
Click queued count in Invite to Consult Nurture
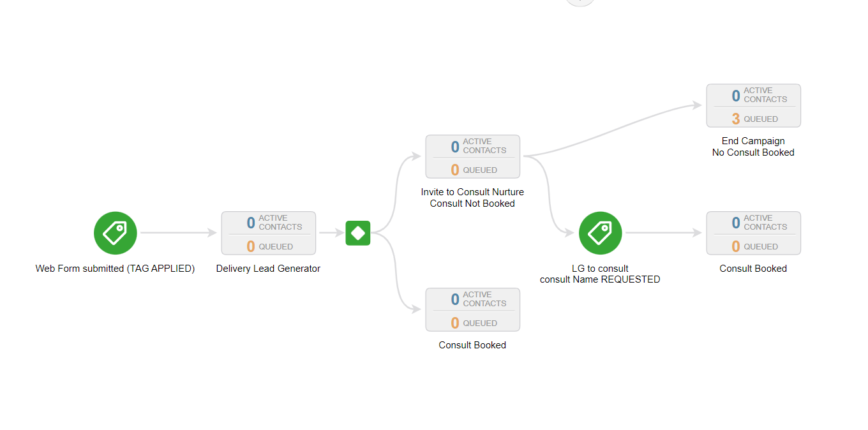click(455, 170)
